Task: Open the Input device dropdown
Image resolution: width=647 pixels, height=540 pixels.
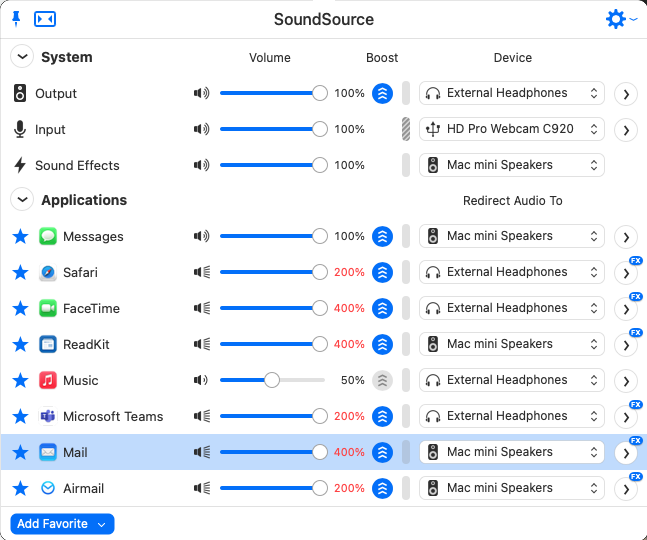Action: [x=512, y=129]
